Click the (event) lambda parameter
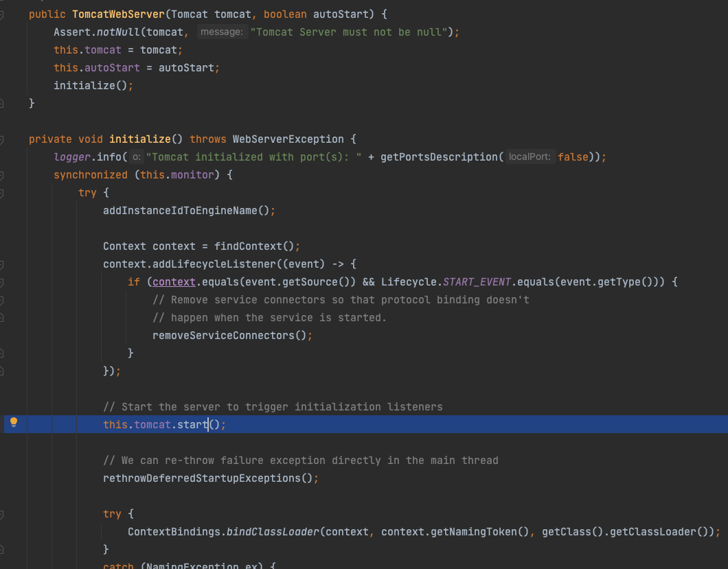This screenshot has height=569, width=728. pos(304,264)
